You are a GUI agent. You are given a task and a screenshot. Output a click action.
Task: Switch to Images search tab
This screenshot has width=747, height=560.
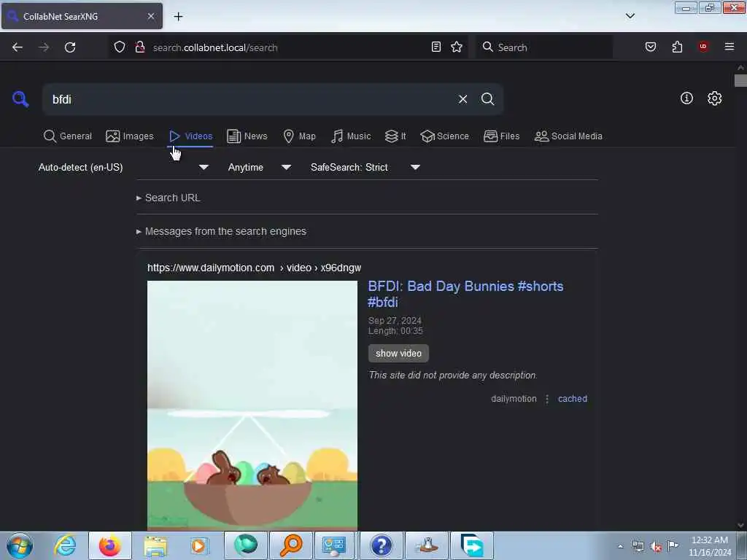130,136
